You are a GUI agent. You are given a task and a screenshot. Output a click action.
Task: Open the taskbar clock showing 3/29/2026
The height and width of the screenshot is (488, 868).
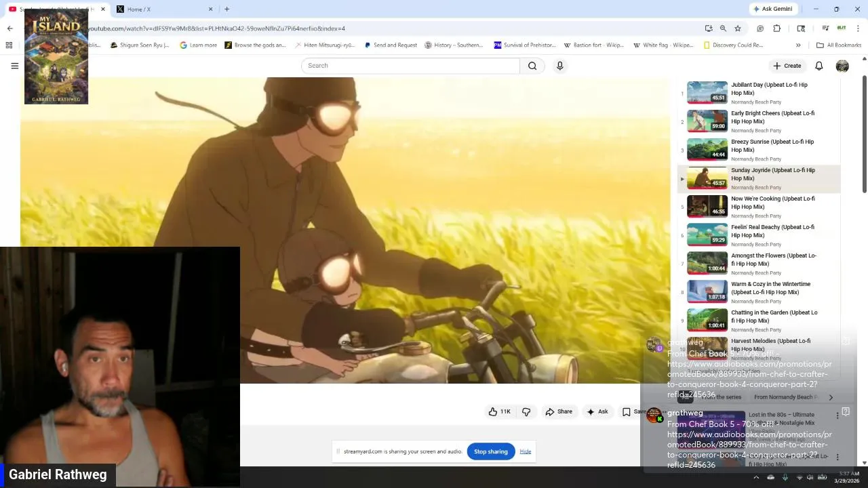[x=847, y=477]
